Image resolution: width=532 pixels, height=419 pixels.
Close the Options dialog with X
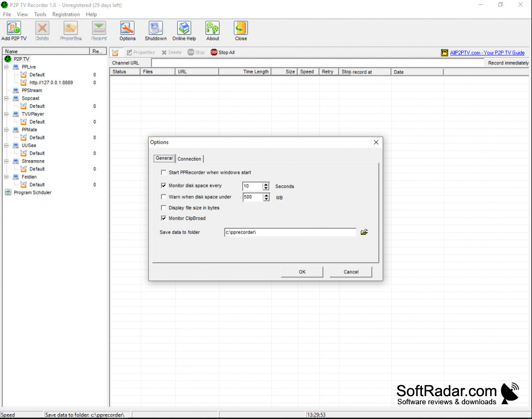tap(376, 142)
